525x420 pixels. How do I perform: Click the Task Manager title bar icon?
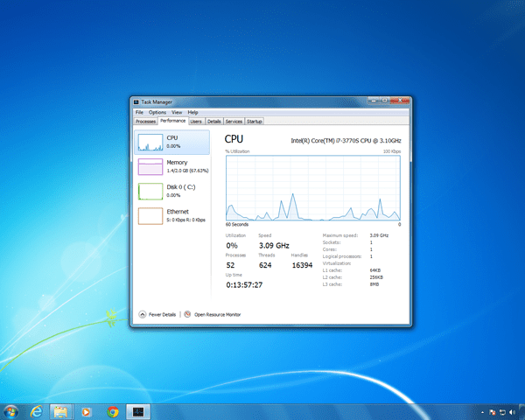click(136, 101)
